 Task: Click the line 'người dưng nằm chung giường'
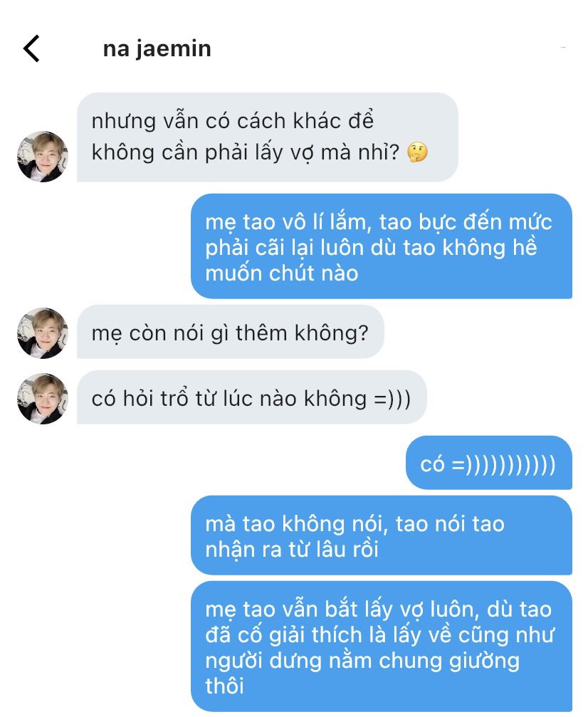[x=362, y=661]
